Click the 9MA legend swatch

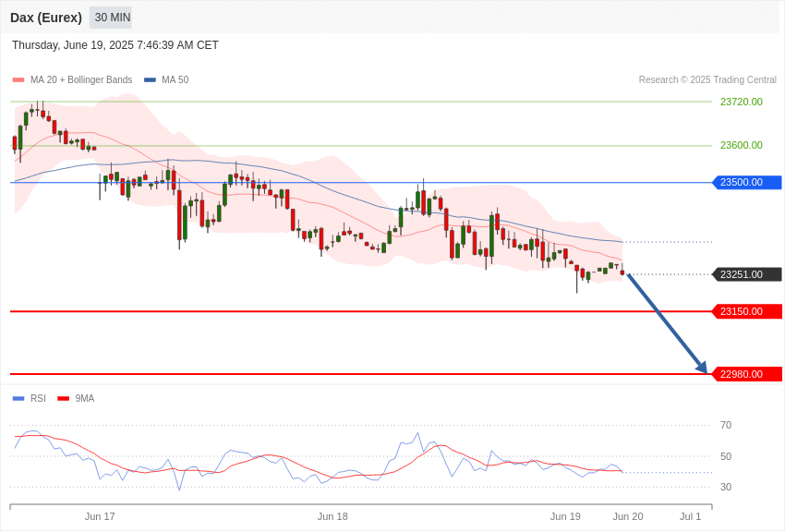pos(64,399)
